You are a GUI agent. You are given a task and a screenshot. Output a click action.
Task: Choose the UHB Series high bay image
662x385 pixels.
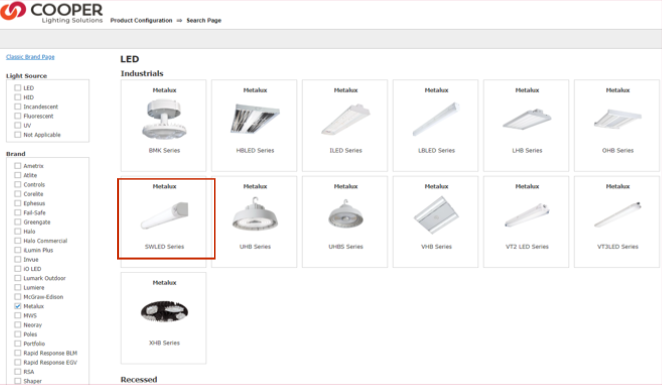(255, 214)
